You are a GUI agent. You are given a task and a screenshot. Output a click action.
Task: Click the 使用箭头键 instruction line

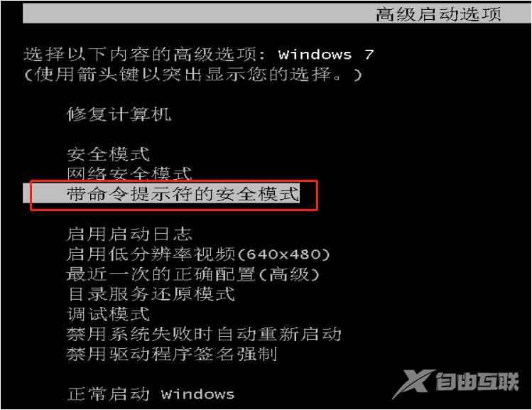point(193,75)
